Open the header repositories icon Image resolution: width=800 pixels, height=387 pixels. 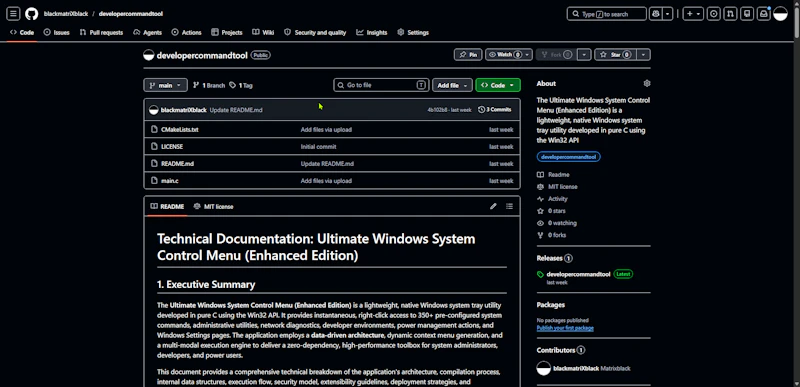747,14
